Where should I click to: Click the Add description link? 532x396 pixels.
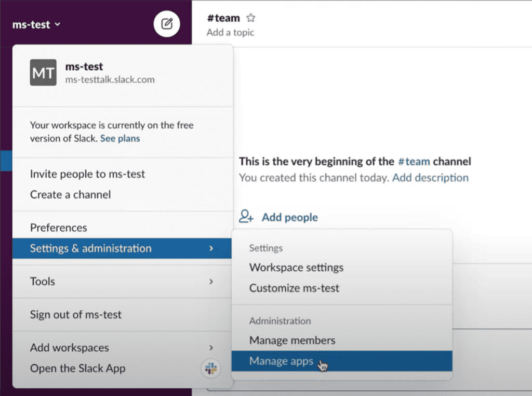point(430,178)
